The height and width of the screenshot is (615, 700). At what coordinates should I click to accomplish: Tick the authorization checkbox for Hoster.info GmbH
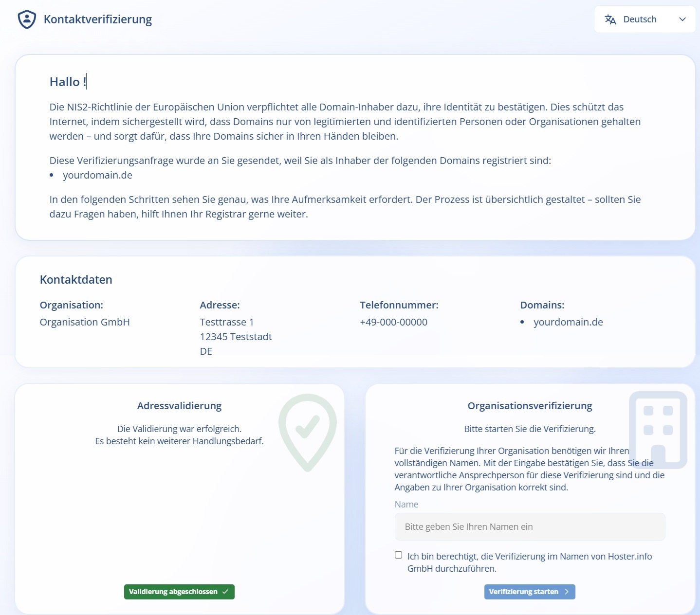pyautogui.click(x=398, y=555)
